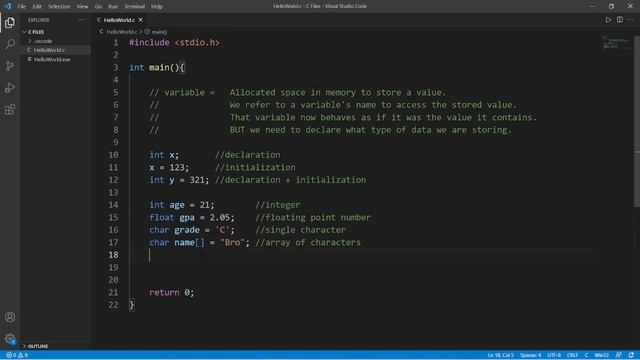Open the File menu

(x=22, y=7)
